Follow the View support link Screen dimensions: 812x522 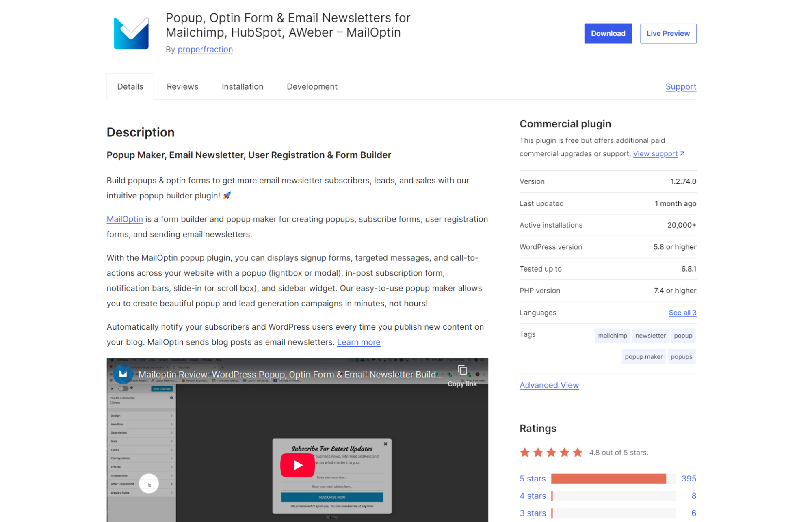pos(655,153)
